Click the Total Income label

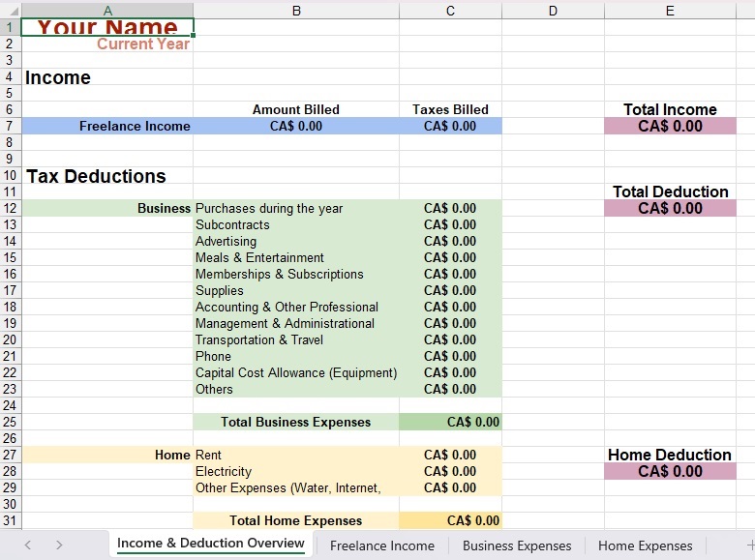pos(670,109)
